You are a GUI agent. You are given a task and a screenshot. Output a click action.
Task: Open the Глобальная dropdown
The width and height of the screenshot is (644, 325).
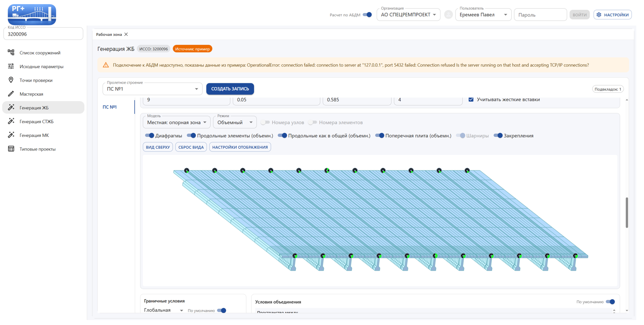[164, 310]
